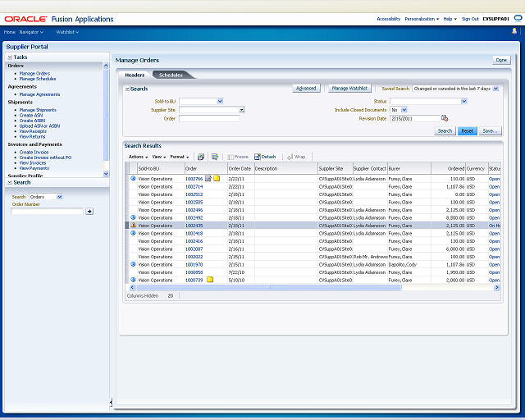The height and width of the screenshot is (420, 525).
Task: Click the info icon on order 1002766 row
Action: pos(133,179)
